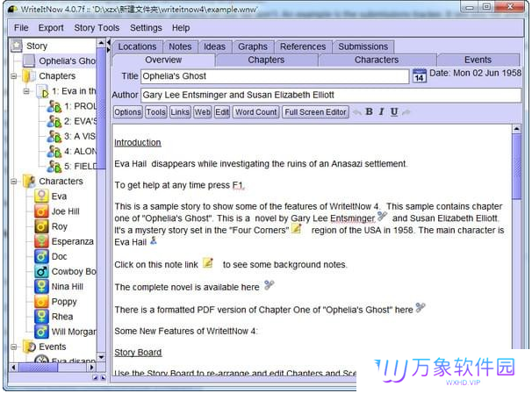
Task: Select Roy character icon
Action: tap(41, 226)
